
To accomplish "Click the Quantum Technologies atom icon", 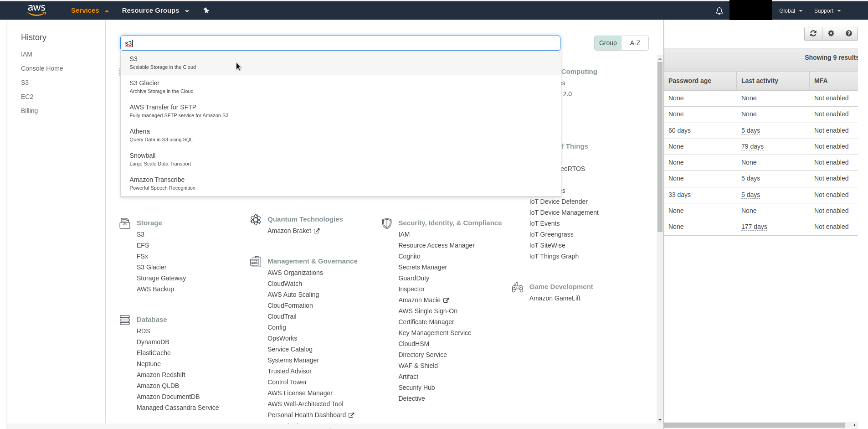I will point(256,220).
